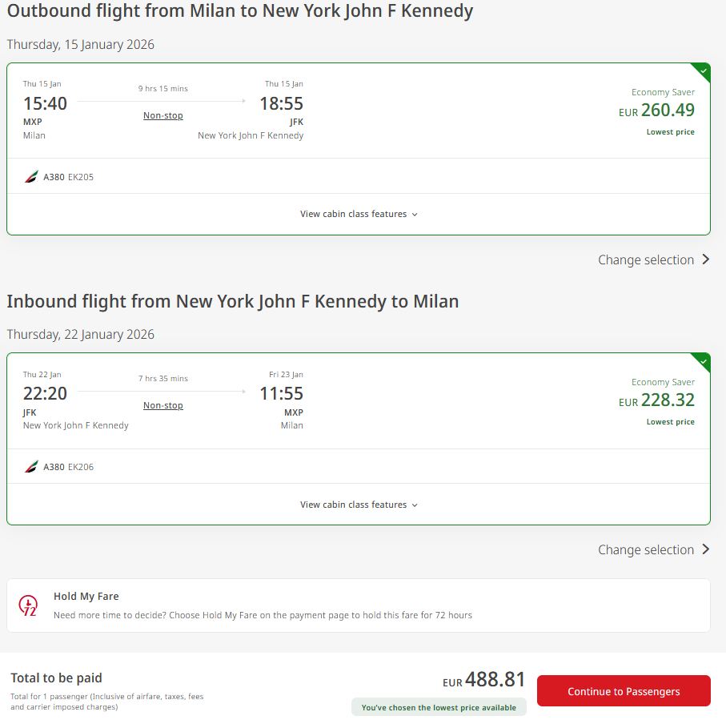Change selection for the outbound flight
Viewport: 726px width, 728px height.
645,259
